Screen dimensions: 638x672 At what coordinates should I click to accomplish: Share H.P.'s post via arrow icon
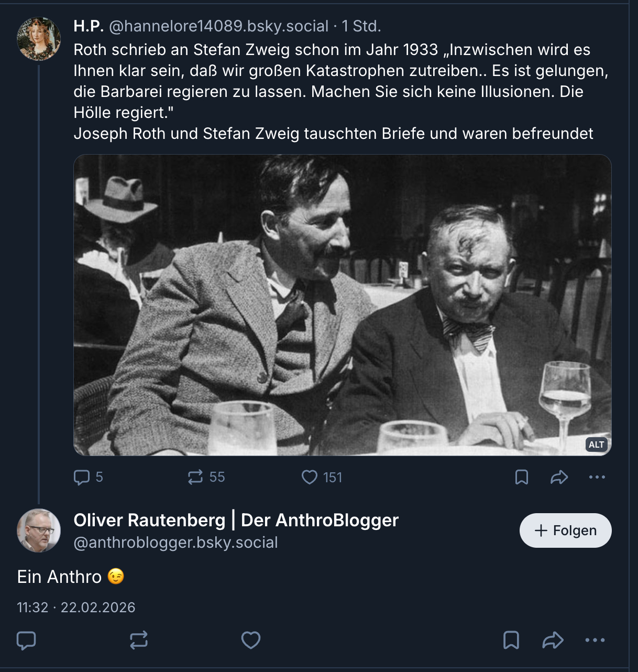(559, 477)
